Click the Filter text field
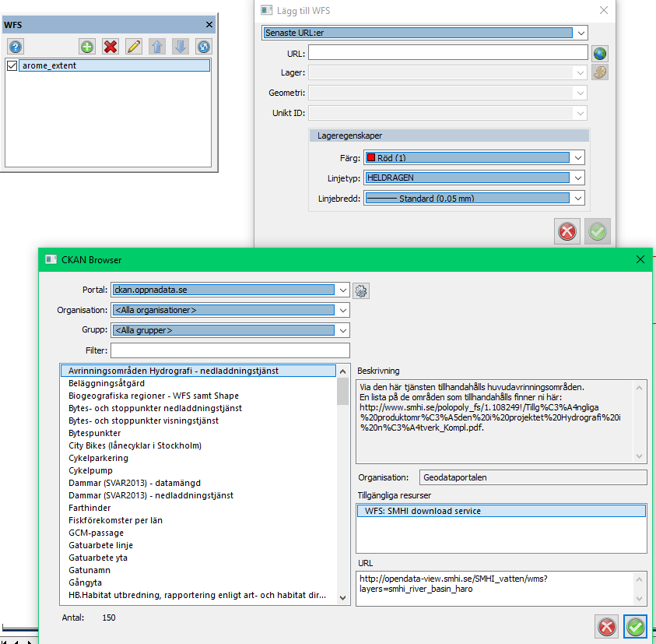Image resolution: width=656 pixels, height=644 pixels. point(230,350)
